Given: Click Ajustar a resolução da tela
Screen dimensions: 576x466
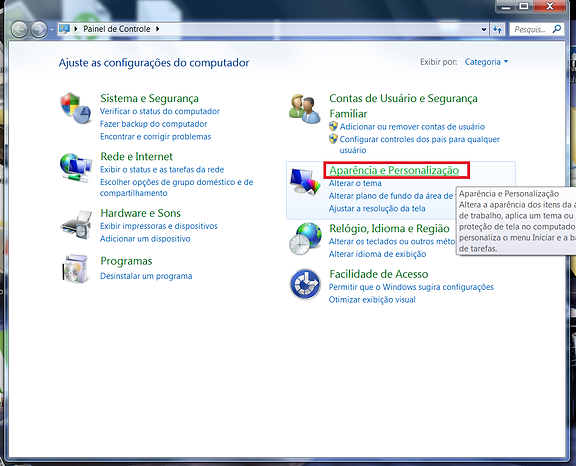Looking at the screenshot, I should 377,208.
